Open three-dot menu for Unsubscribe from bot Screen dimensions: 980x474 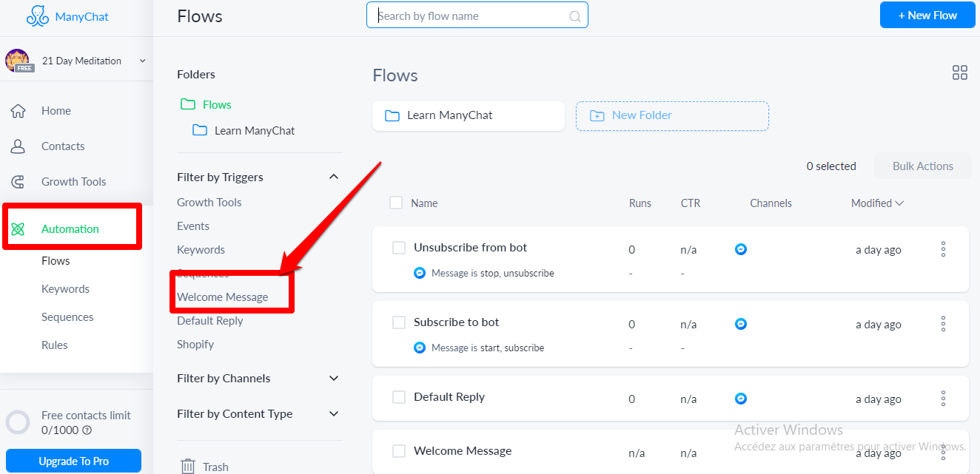tap(943, 249)
